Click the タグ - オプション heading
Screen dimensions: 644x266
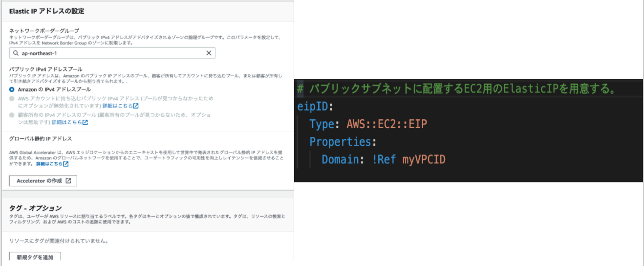pyautogui.click(x=36, y=208)
